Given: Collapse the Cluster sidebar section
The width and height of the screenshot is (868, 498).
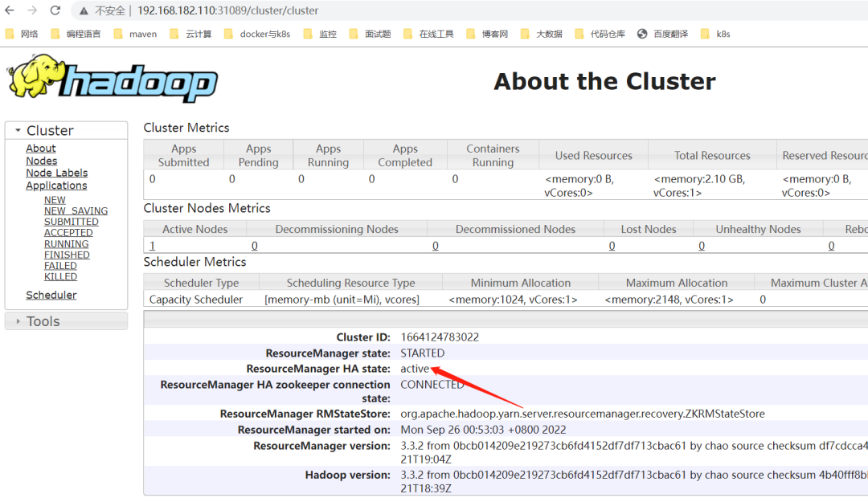Looking at the screenshot, I should click(67, 131).
